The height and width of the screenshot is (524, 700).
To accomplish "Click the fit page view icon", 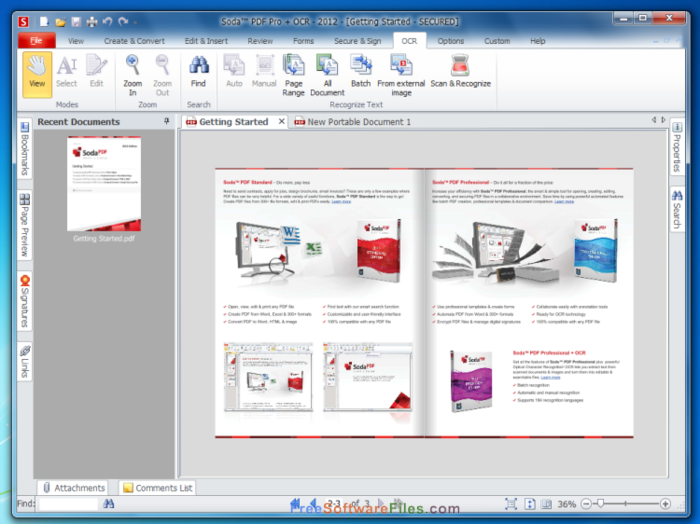I will 511,504.
